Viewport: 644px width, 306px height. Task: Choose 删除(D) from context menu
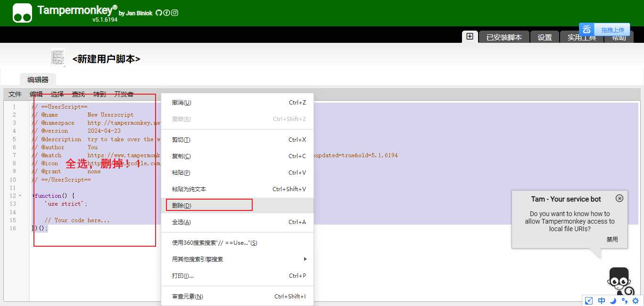tap(237, 205)
